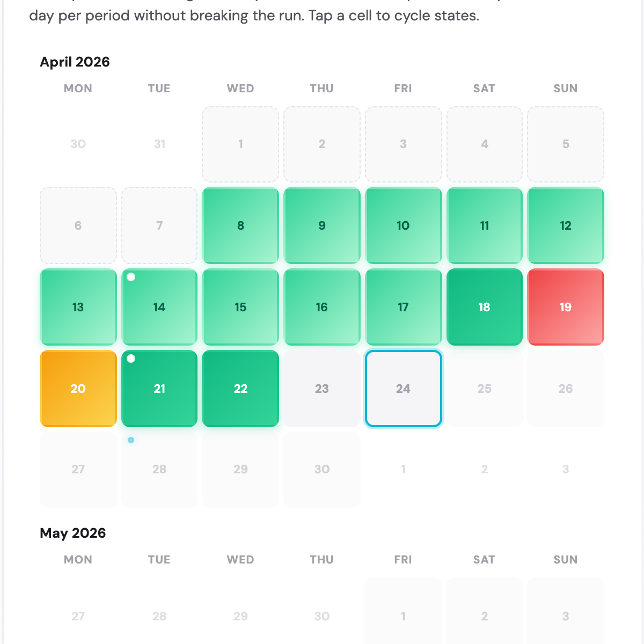The height and width of the screenshot is (644, 644).
Task: Tap the empty dashed cell for April 6
Action: [x=78, y=225]
